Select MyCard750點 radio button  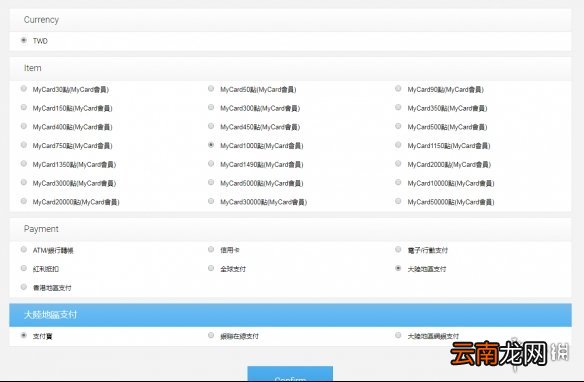point(24,145)
